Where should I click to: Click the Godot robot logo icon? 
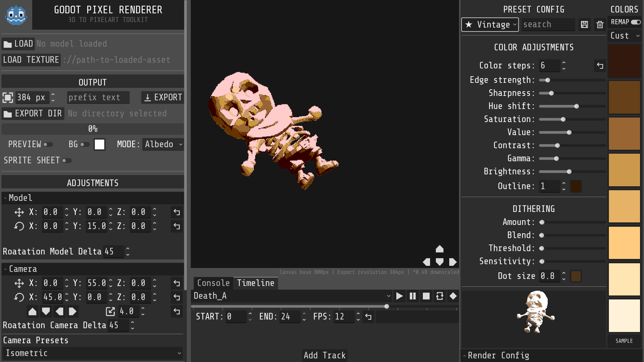click(16, 15)
